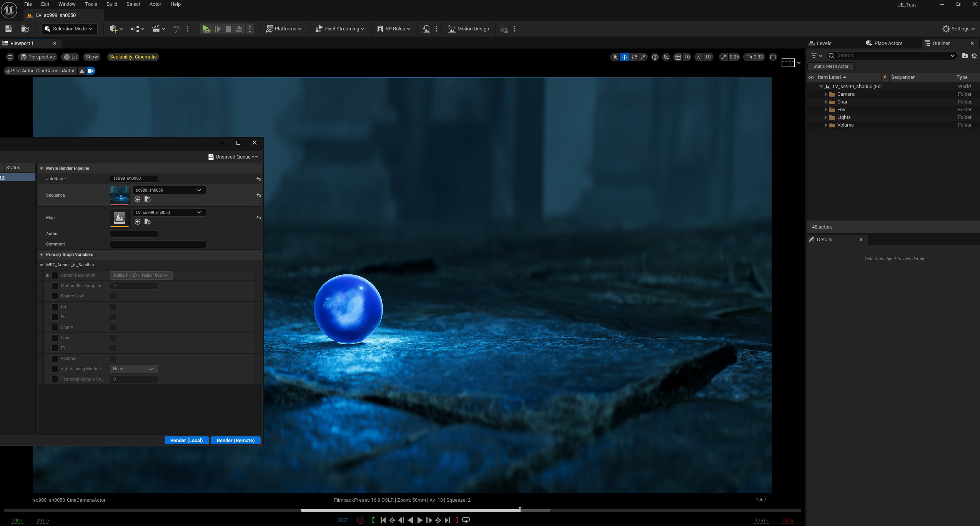Screen dimensions: 980x526
Task: Click the Motion Design button
Action: pos(469,29)
